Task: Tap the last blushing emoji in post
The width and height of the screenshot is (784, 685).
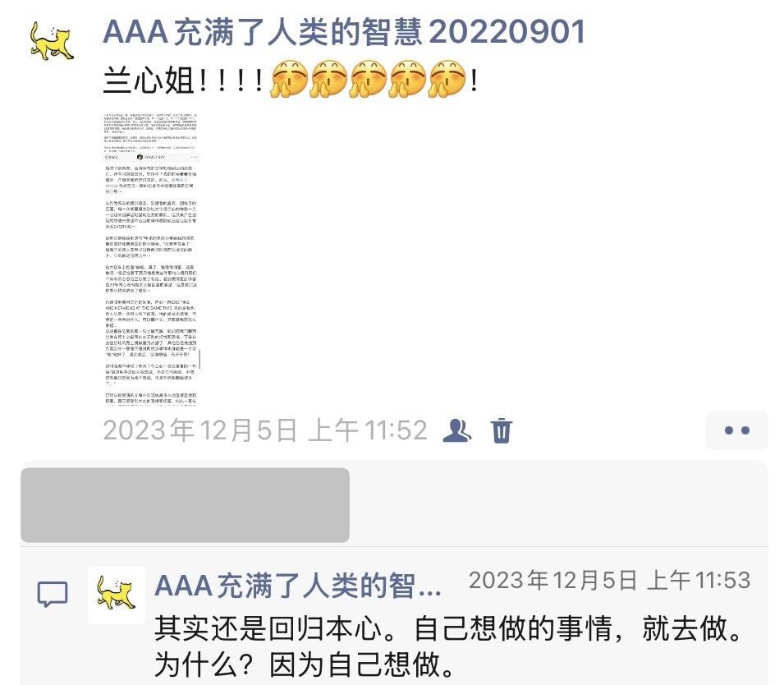Action: [x=447, y=79]
